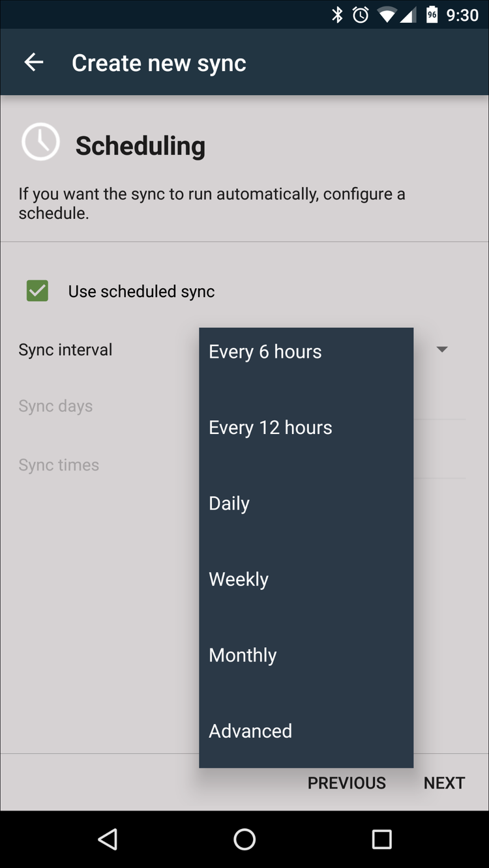
Task: Click the PREVIOUS button
Action: coord(346,783)
